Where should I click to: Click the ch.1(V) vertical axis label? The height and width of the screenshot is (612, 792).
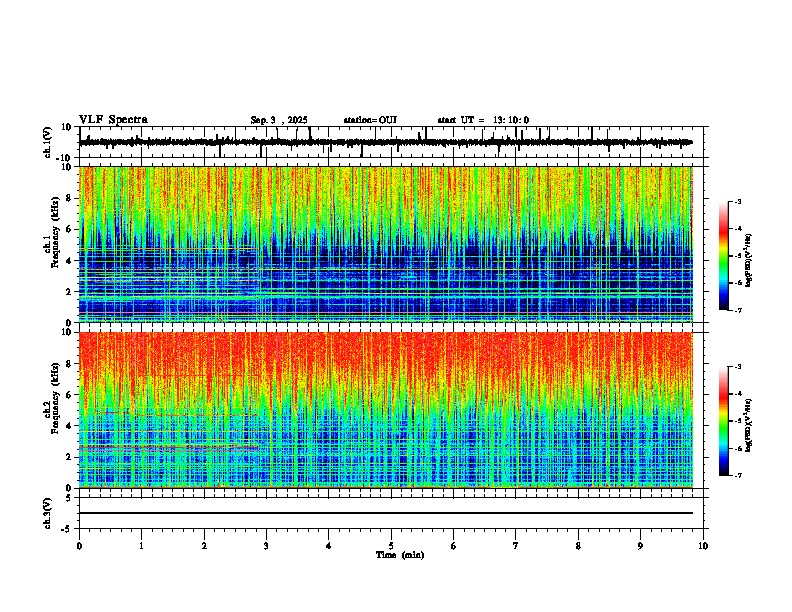48,142
